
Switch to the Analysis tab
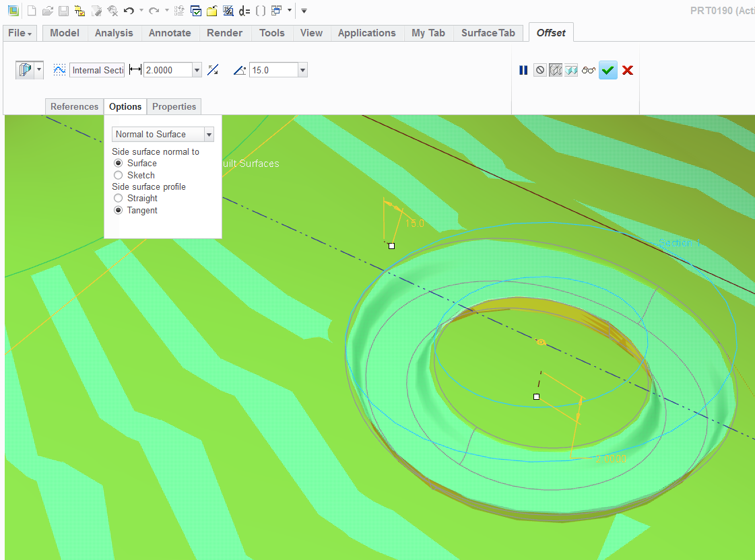[114, 33]
